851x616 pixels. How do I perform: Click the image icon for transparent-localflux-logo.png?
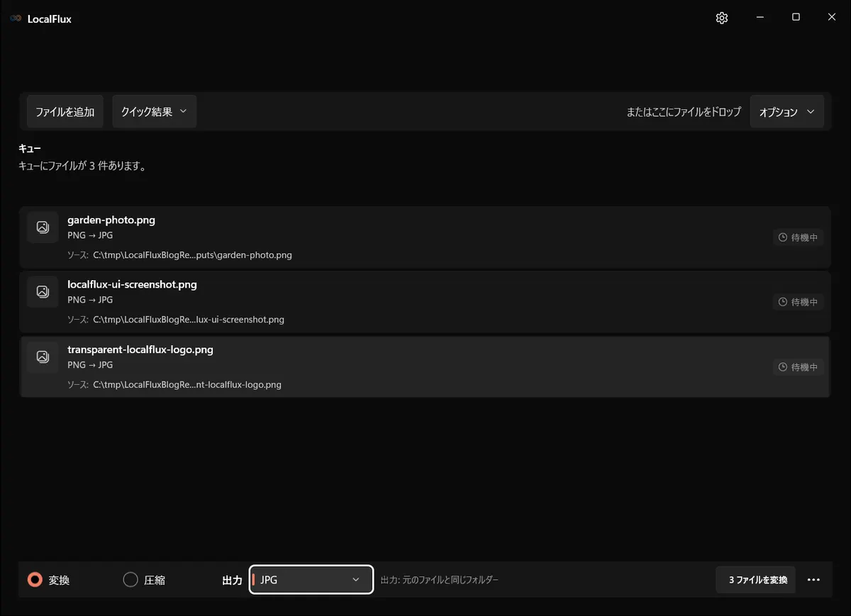coord(43,357)
